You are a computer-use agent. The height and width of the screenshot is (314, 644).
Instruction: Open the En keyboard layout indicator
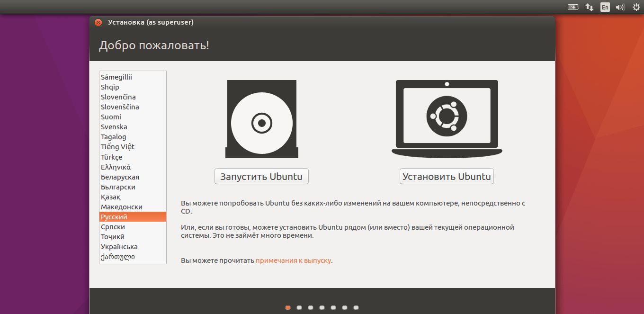point(605,7)
